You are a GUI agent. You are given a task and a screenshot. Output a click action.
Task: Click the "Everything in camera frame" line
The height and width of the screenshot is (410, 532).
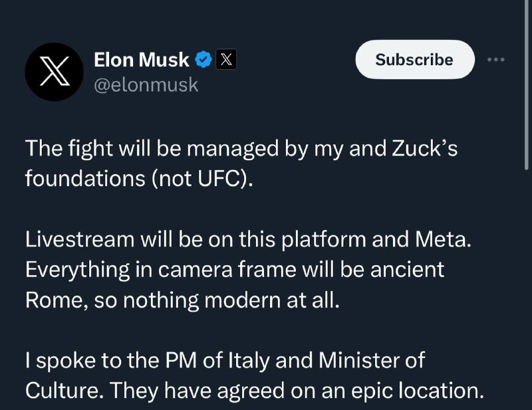coord(234,270)
